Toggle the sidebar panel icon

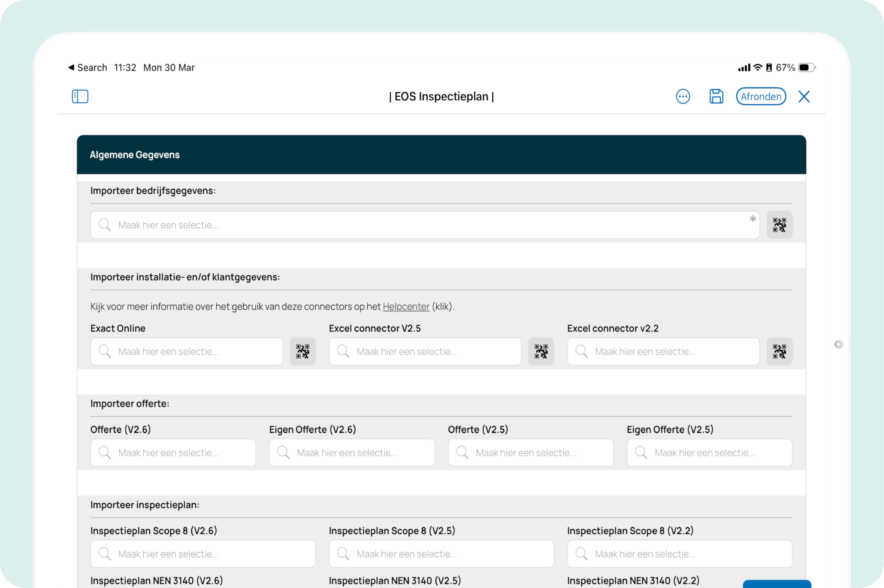click(80, 96)
